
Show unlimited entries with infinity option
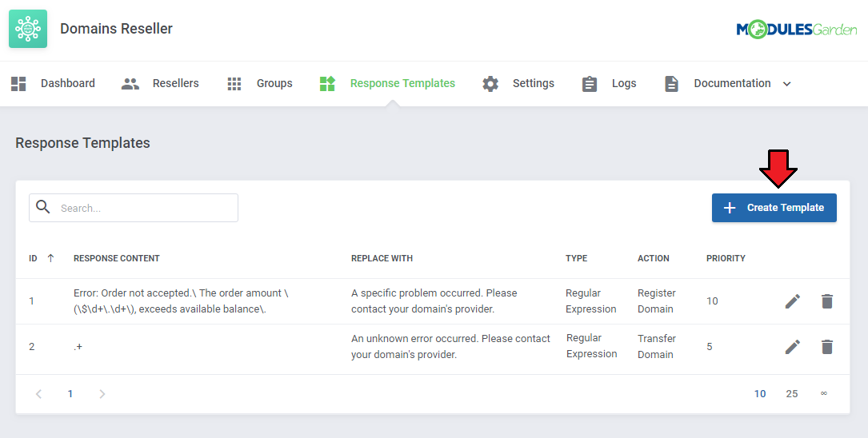click(x=824, y=394)
